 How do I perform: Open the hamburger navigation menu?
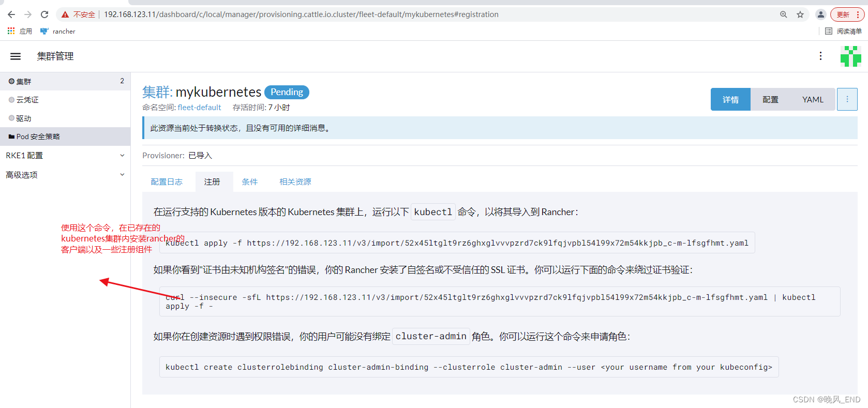tap(16, 56)
